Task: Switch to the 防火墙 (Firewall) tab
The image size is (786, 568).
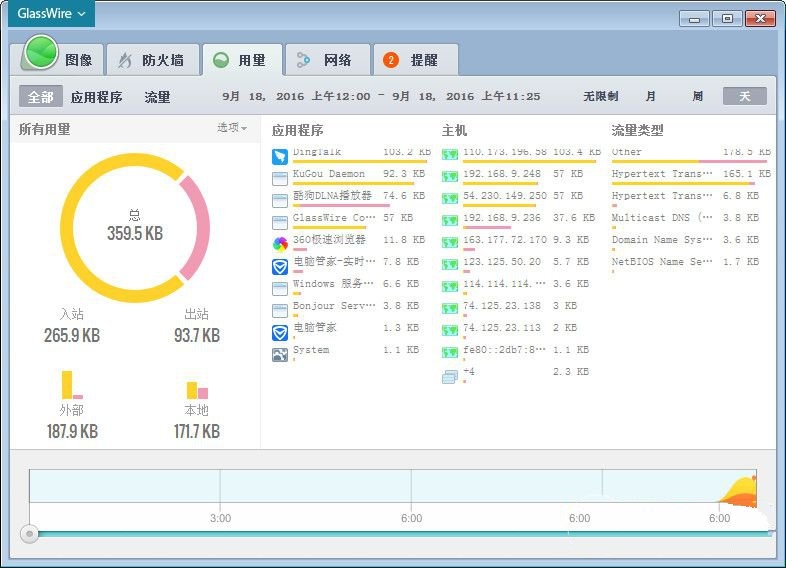Action: click(x=153, y=60)
